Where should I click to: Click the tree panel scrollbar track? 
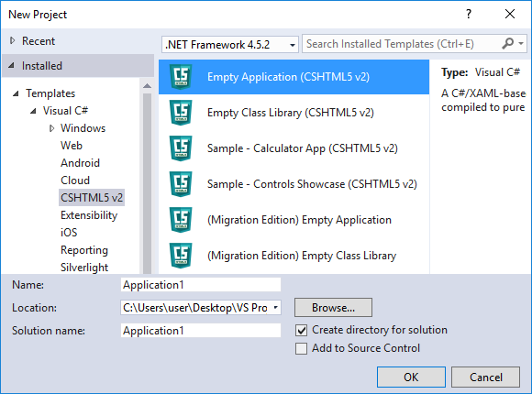147,183
